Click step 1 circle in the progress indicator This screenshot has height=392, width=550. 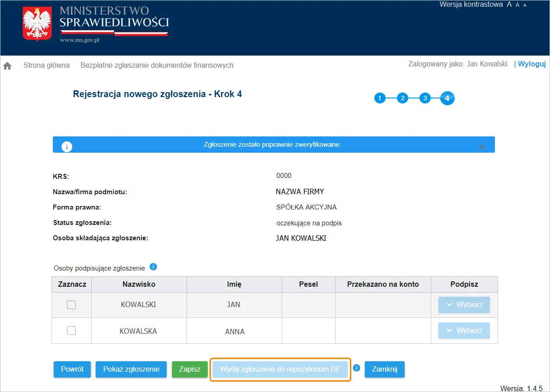pyautogui.click(x=380, y=98)
